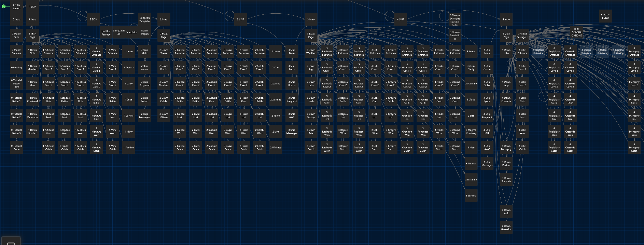Open the 'Battle Template' passage
The height and width of the screenshot is (245, 644).
coord(144,32)
